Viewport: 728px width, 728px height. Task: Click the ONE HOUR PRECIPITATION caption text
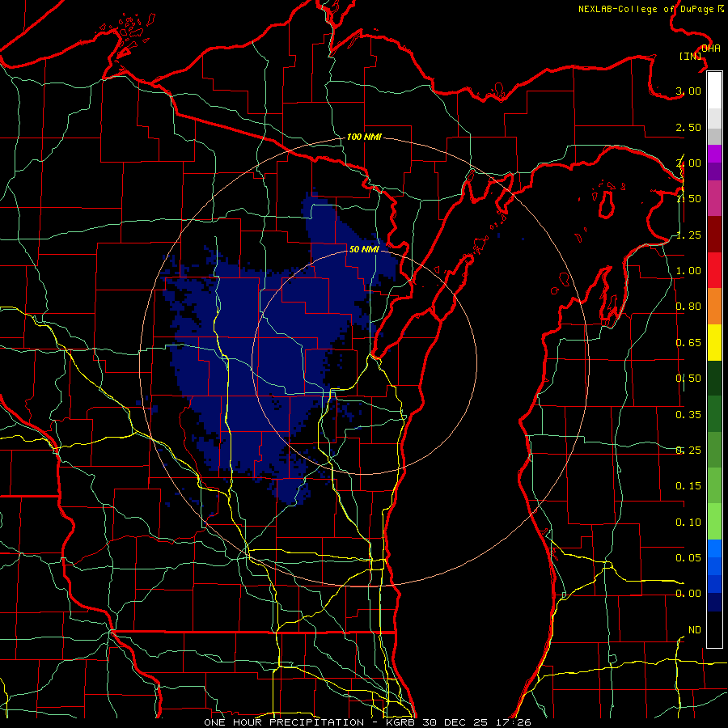tap(284, 722)
